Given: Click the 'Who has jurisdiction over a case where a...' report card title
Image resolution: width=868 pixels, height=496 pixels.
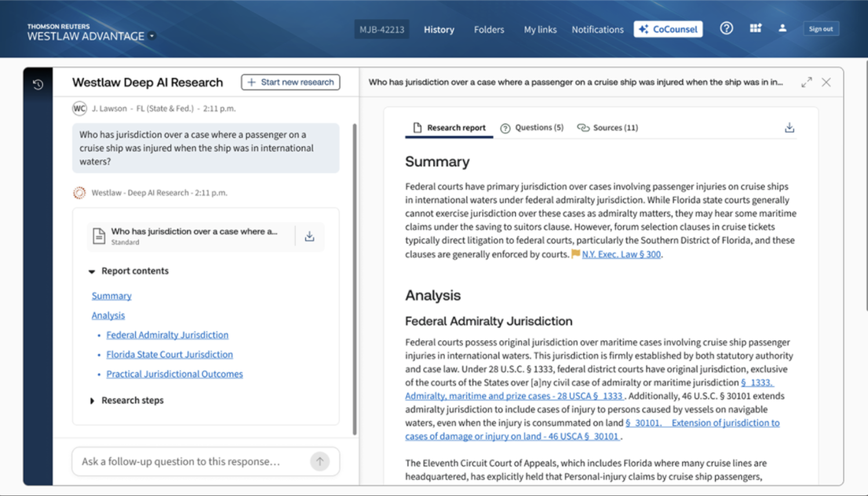Looking at the screenshot, I should tap(194, 231).
